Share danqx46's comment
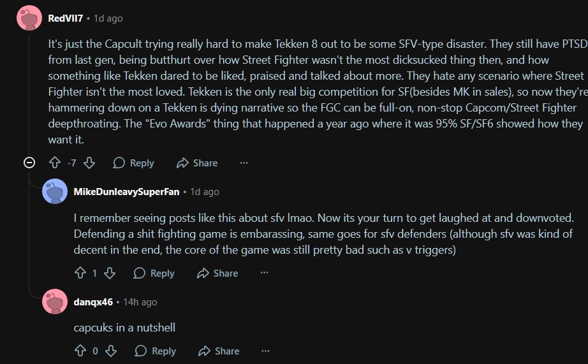Screen dimensions: 588x364 [219, 351]
